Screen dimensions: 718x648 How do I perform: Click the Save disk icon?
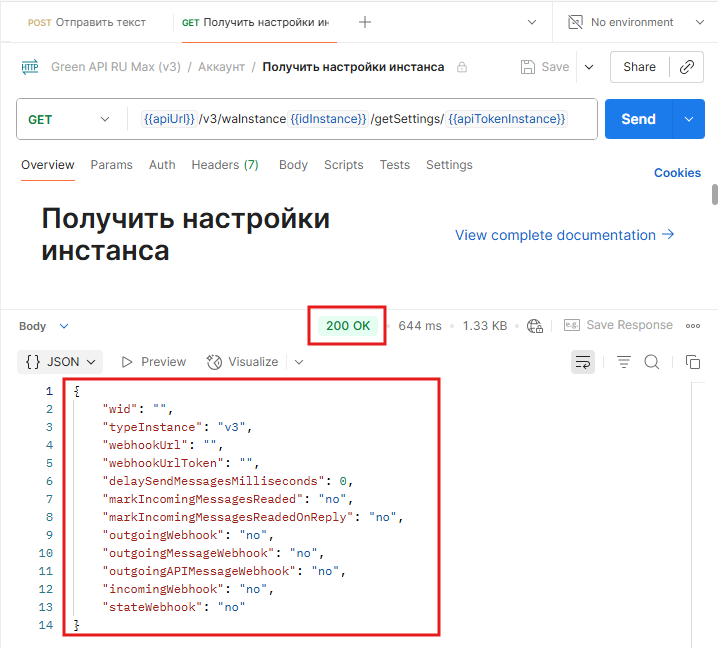coord(528,67)
